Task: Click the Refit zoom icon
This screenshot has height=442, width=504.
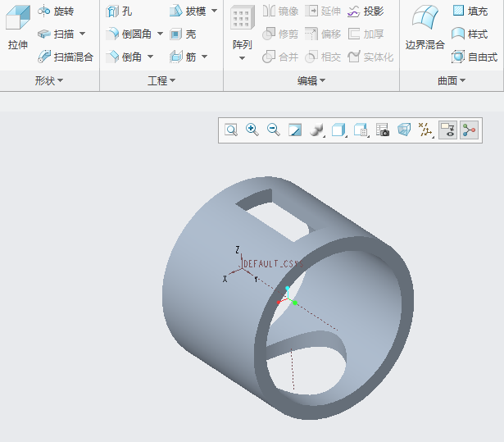Action: point(231,130)
